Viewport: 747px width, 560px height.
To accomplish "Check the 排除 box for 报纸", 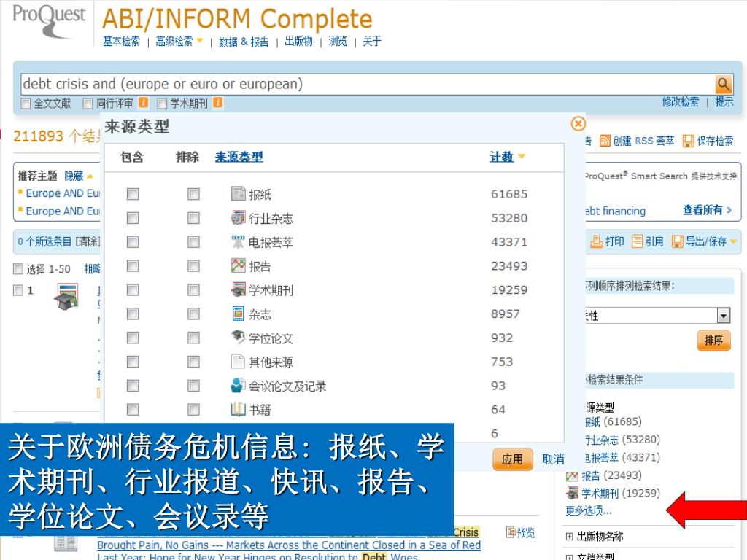I will [193, 194].
